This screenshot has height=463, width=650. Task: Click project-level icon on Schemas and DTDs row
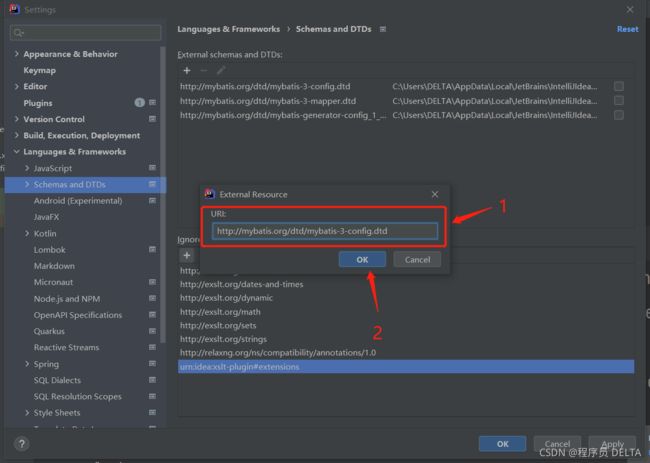[153, 184]
